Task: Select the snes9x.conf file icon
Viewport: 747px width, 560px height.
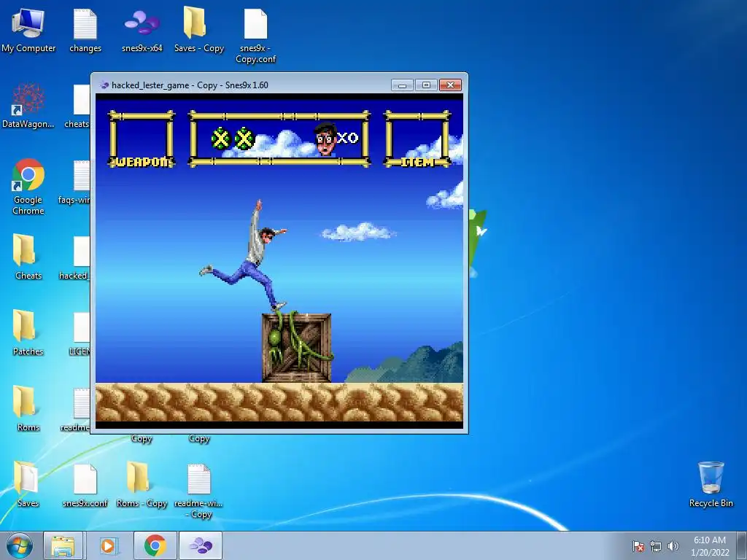Action: coord(85,484)
